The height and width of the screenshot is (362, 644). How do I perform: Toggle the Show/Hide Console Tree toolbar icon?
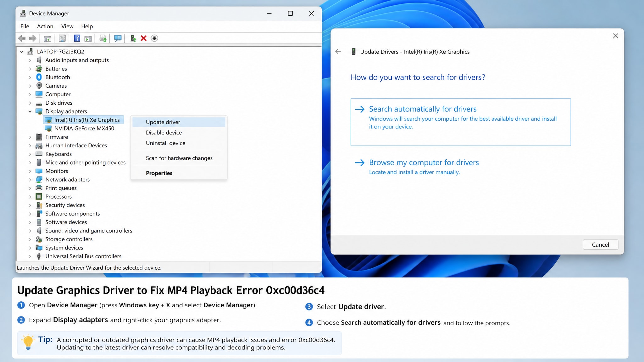[x=47, y=38]
